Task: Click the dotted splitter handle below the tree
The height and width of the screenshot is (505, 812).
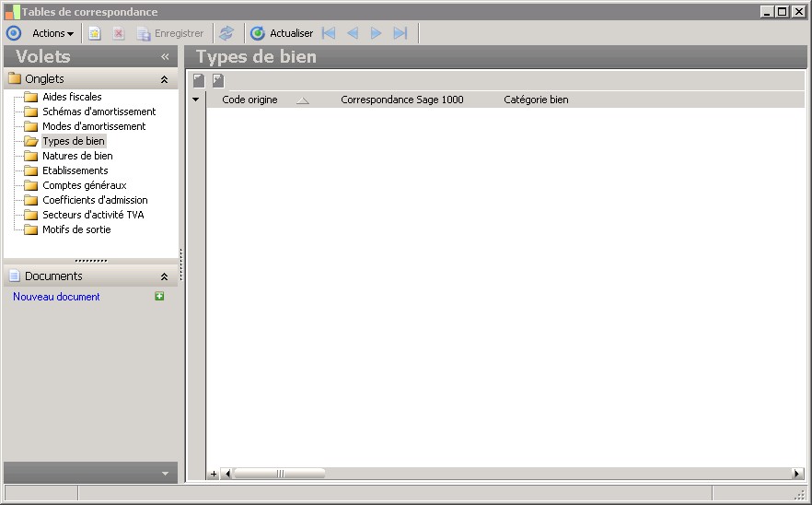Action: click(91, 261)
